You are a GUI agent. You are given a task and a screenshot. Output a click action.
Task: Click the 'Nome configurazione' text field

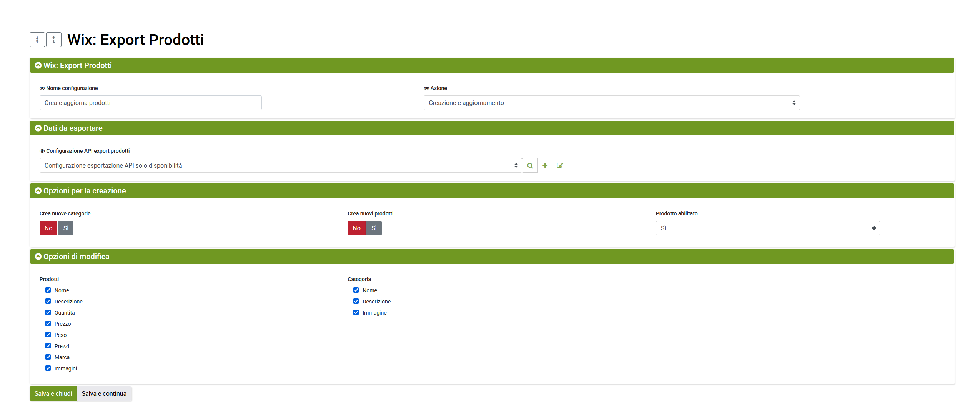[x=150, y=103]
